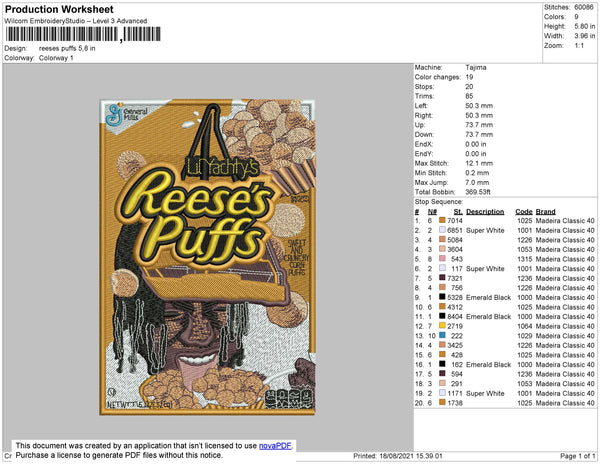Click thread code 1315 in stop row 5
Image resolution: width=600 pixels, height=464 pixels.
(525, 259)
